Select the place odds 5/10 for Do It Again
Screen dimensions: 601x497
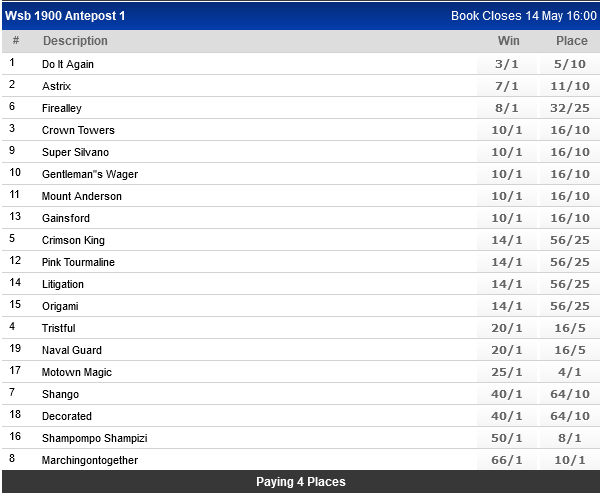pyautogui.click(x=571, y=64)
